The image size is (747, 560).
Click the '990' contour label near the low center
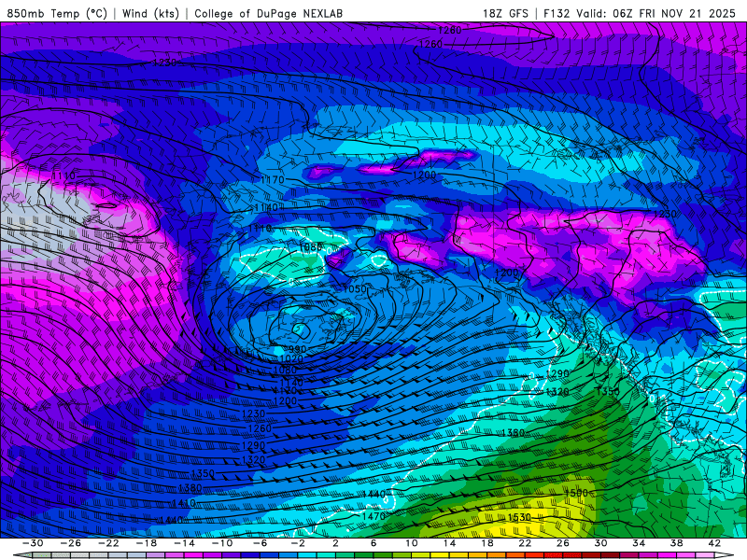[298, 349]
